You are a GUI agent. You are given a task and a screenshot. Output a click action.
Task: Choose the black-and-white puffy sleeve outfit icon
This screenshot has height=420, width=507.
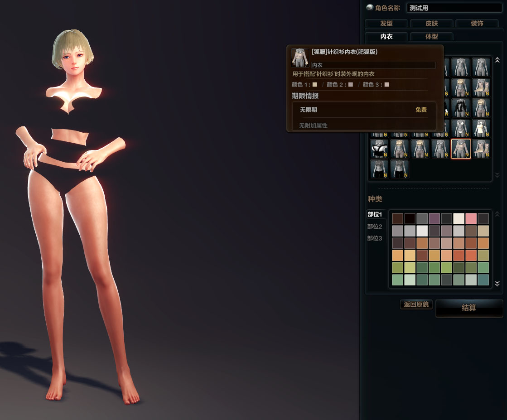pyautogui.click(x=379, y=149)
